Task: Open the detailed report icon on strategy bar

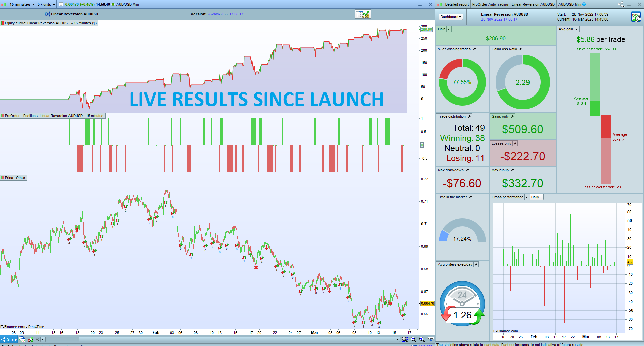Action: [363, 14]
